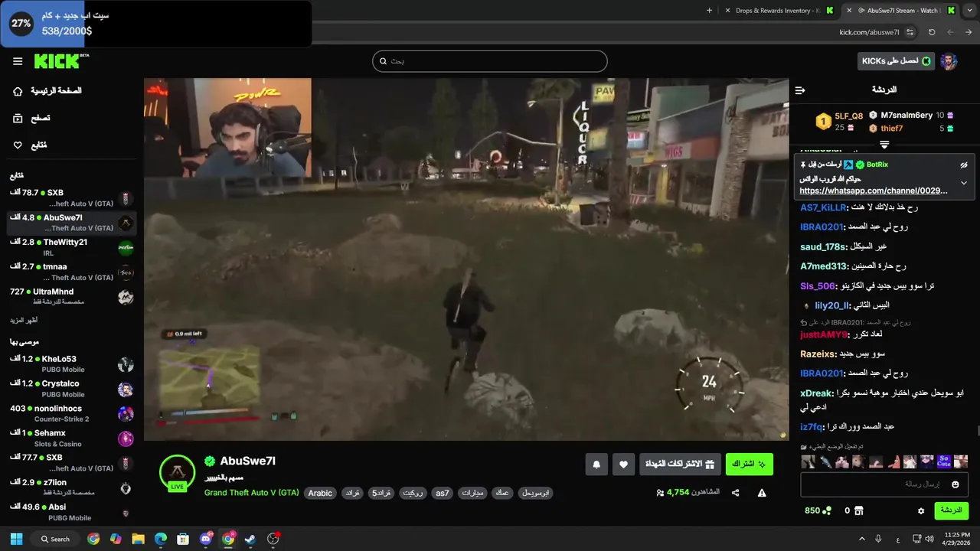Reload the page in browser
The image size is (980, 551).
click(932, 32)
